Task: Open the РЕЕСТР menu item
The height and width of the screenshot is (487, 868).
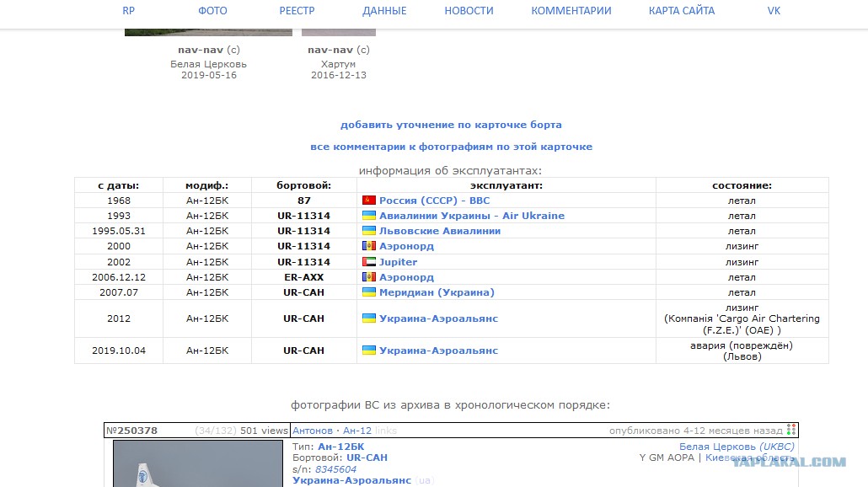Action: pyautogui.click(x=297, y=10)
